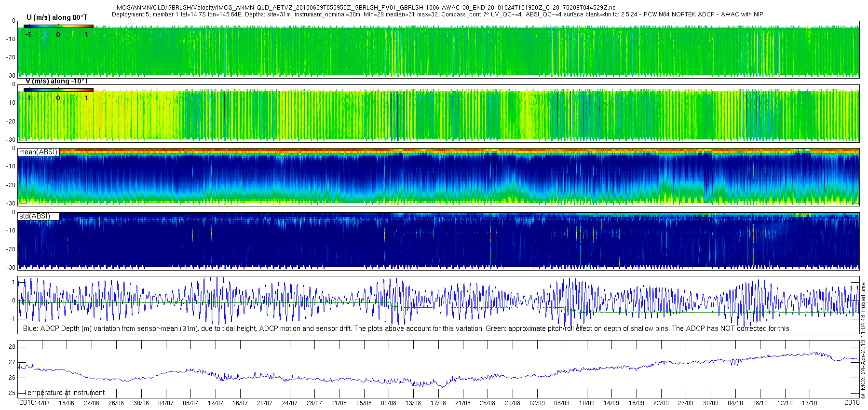The width and height of the screenshot is (868, 410).
Task: Click the '26/06' date tick label
Action: coord(116,403)
